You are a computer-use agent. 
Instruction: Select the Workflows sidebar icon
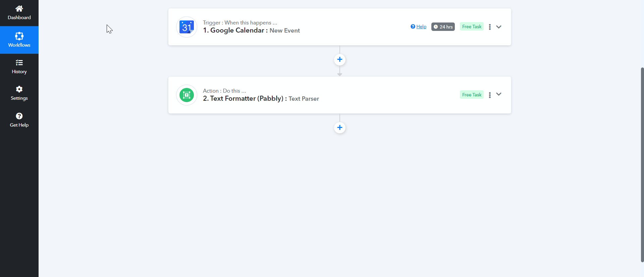(19, 36)
